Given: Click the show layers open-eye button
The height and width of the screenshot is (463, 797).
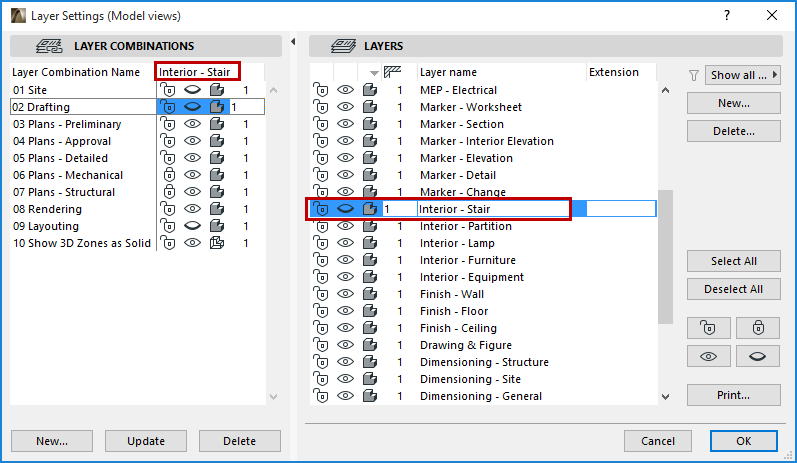Looking at the screenshot, I should 708,356.
